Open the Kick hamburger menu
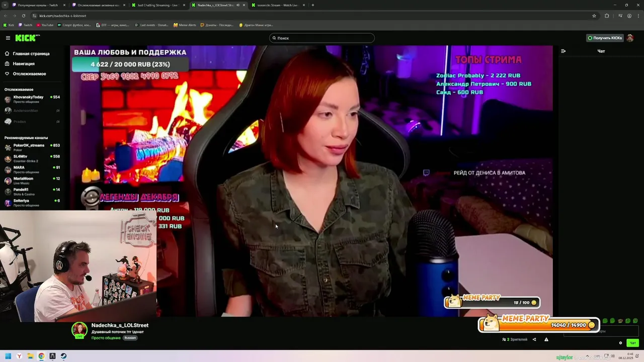Screen dimensions: 644x362 8,38
